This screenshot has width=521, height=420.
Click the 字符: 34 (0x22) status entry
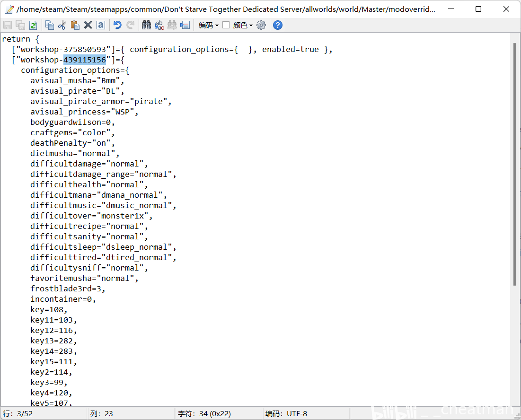pos(204,414)
